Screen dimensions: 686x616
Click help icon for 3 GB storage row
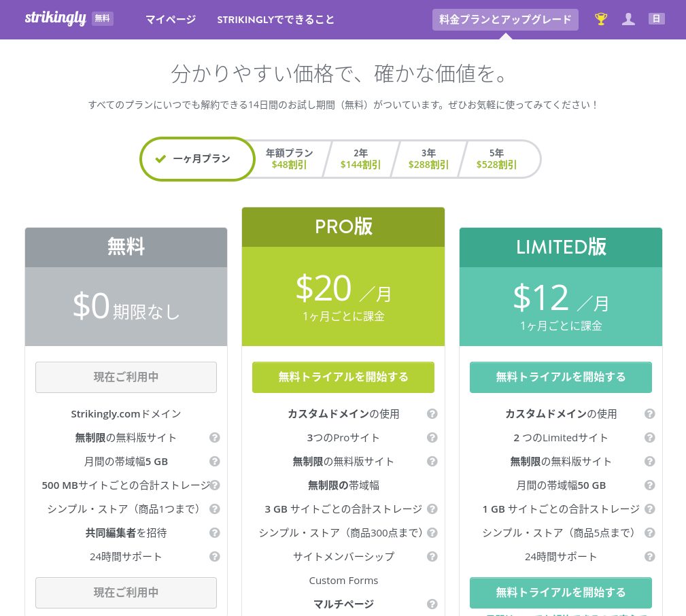pyautogui.click(x=432, y=509)
